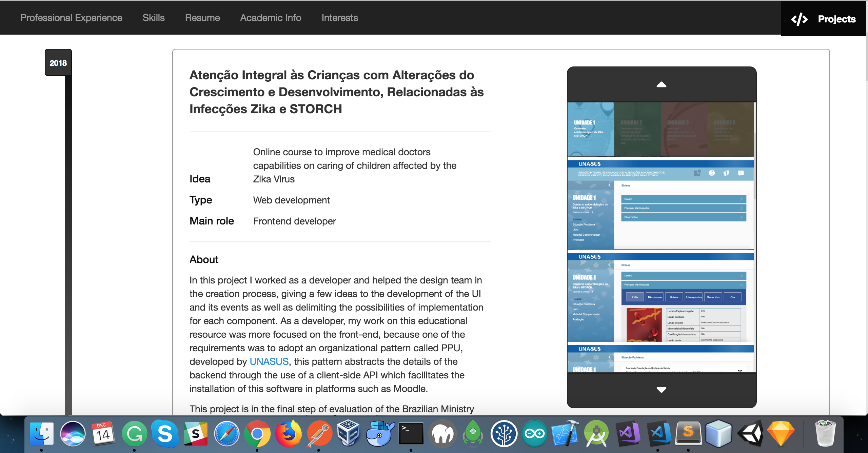
Task: Launch Firefox from the dock
Action: pos(288,434)
